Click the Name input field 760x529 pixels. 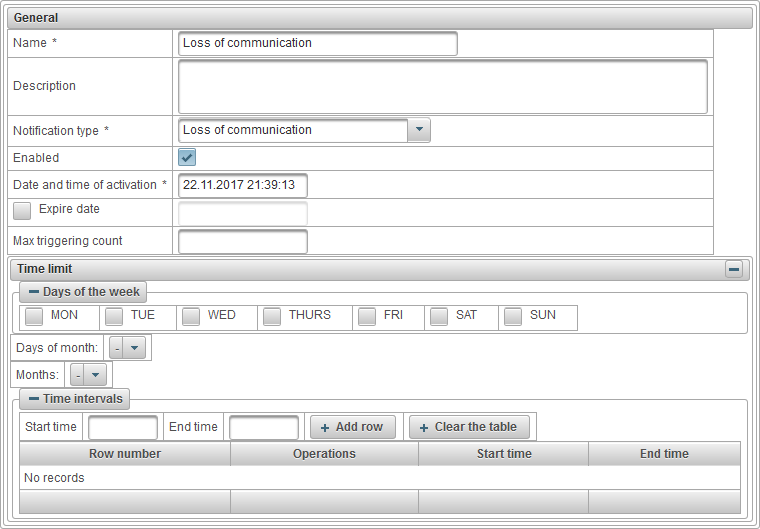pyautogui.click(x=317, y=44)
